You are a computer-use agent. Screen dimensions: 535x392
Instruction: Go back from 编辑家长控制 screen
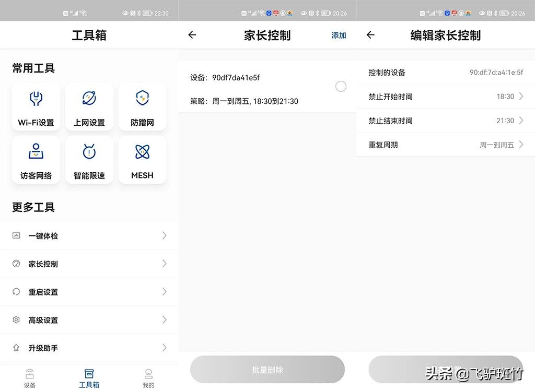(x=370, y=35)
